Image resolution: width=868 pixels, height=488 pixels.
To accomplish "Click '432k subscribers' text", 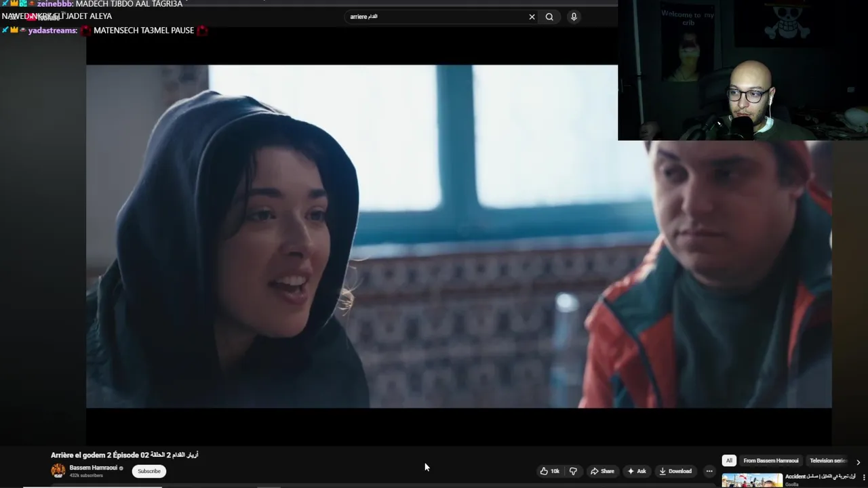I will (x=86, y=476).
